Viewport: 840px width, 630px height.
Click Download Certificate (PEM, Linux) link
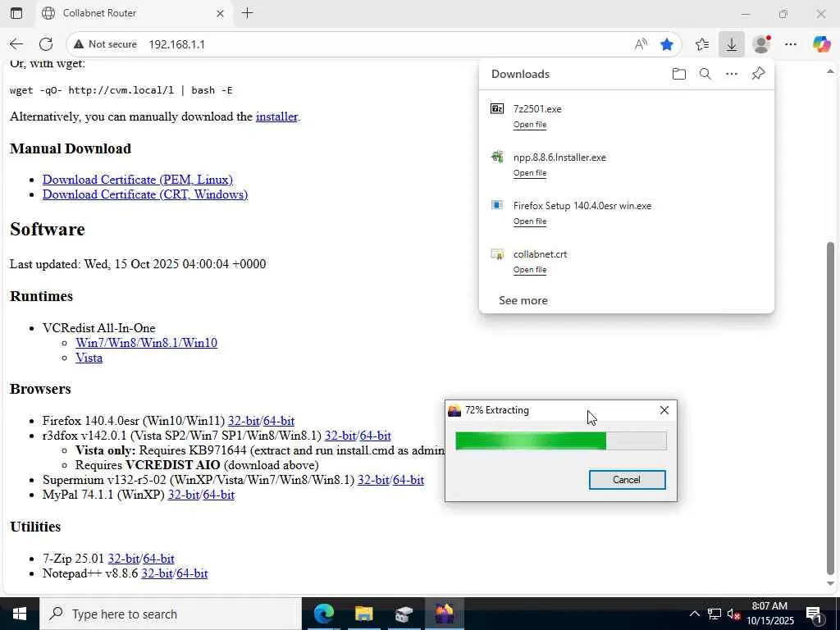[x=138, y=180]
